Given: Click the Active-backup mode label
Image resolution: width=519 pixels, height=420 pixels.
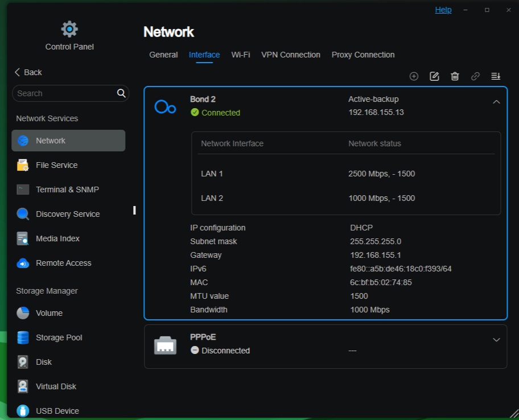Looking at the screenshot, I should pyautogui.click(x=373, y=99).
